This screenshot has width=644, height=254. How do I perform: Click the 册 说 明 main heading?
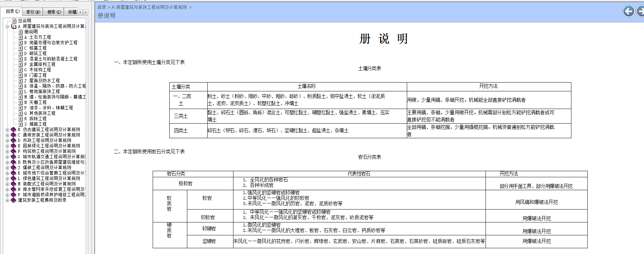point(384,39)
